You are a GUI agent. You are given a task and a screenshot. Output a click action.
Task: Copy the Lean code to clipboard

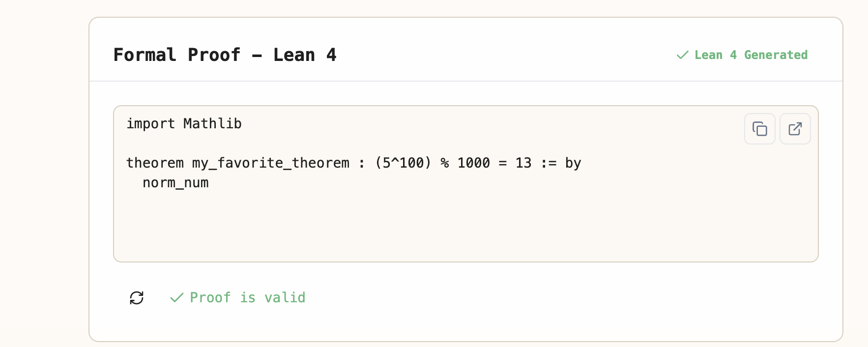pyautogui.click(x=759, y=129)
